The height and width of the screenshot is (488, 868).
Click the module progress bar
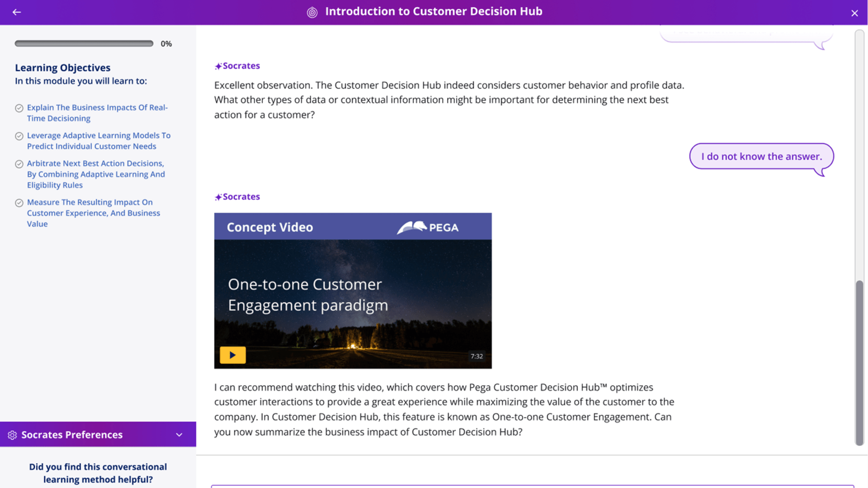[84, 44]
